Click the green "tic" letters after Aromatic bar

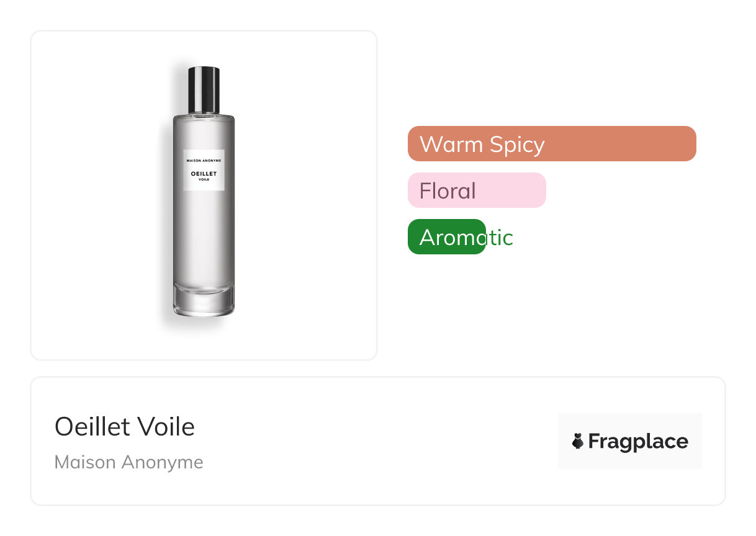(x=500, y=237)
